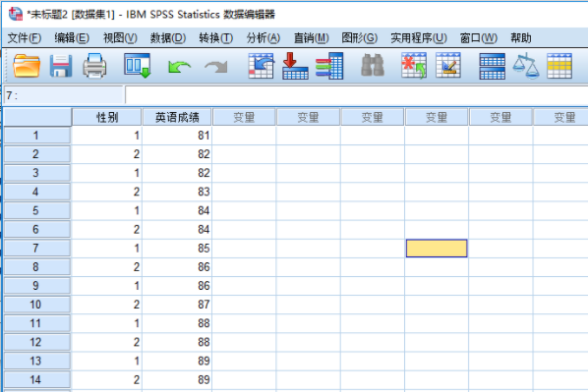Open the 图形(G) menu
588x392 pixels.
coord(359,38)
